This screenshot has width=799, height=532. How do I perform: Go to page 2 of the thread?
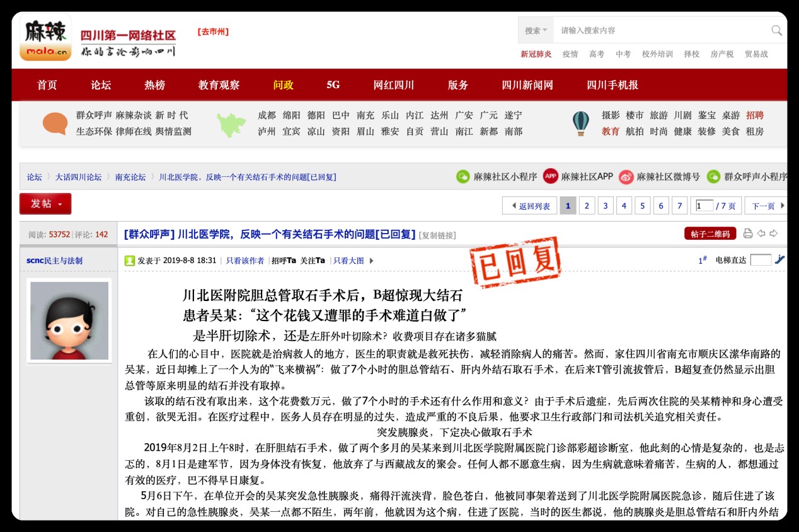587,206
